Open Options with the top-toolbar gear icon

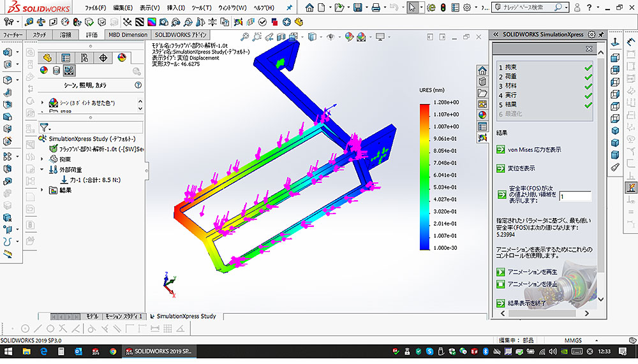click(467, 7)
